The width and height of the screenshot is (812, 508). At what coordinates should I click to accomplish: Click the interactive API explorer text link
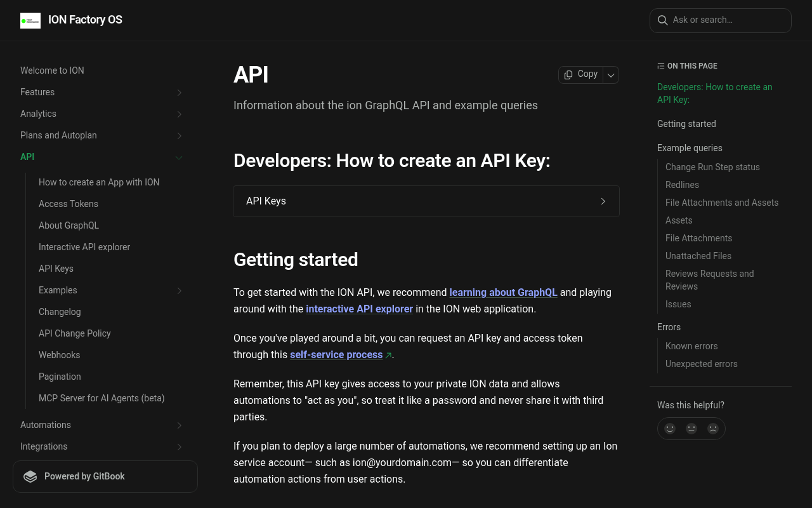tap(359, 309)
